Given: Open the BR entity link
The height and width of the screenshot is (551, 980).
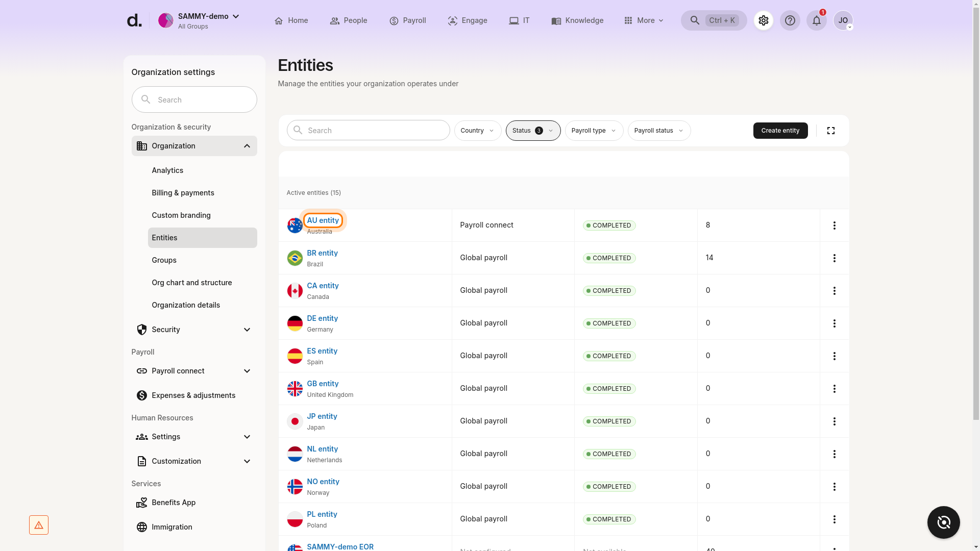Looking at the screenshot, I should pos(322,253).
